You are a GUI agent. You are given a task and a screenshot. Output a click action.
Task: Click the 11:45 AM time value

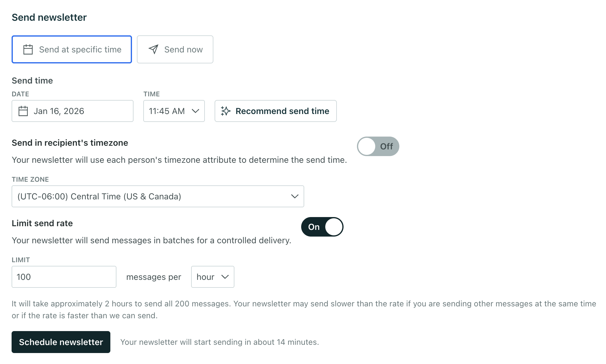point(166,111)
